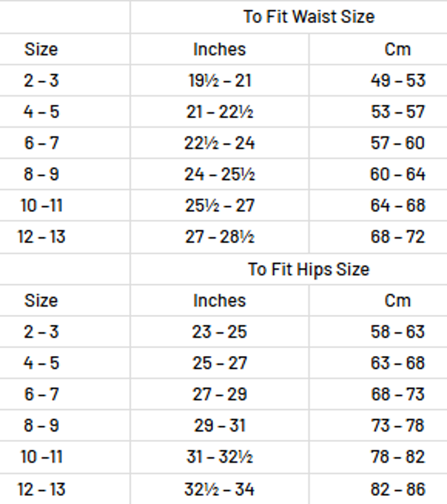
Task: Select the hips inches cell "32½ – 34"
Action: (219, 488)
